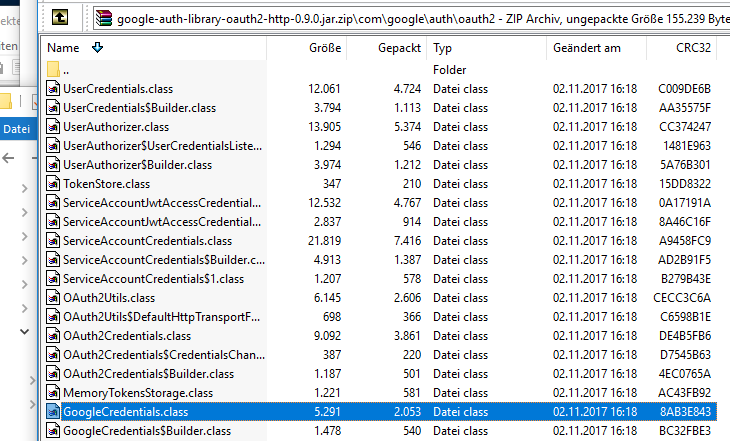Click the packed size value 2.606
The height and width of the screenshot is (441, 730).
[407, 298]
